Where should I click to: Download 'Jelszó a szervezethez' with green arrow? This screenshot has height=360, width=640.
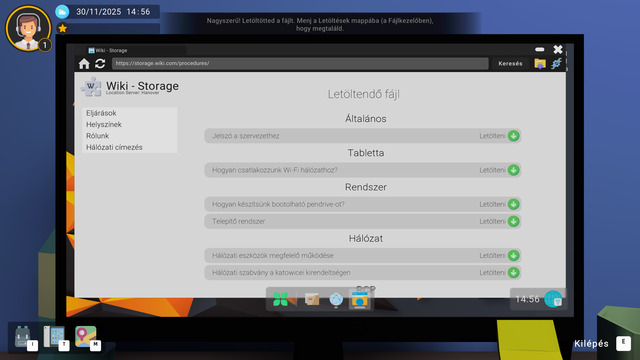(513, 136)
